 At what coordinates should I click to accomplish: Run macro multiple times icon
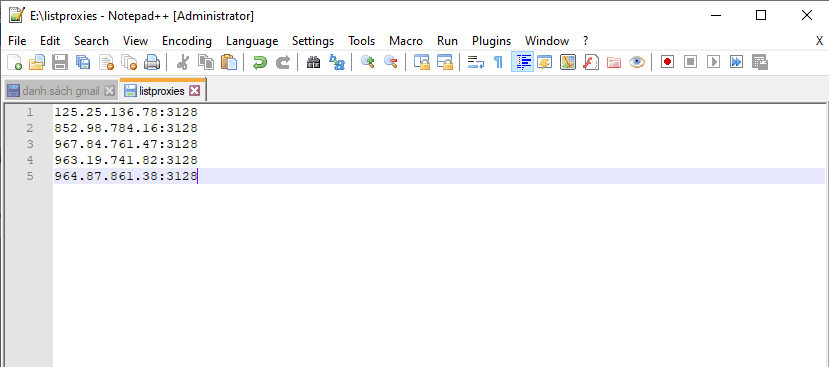[736, 62]
